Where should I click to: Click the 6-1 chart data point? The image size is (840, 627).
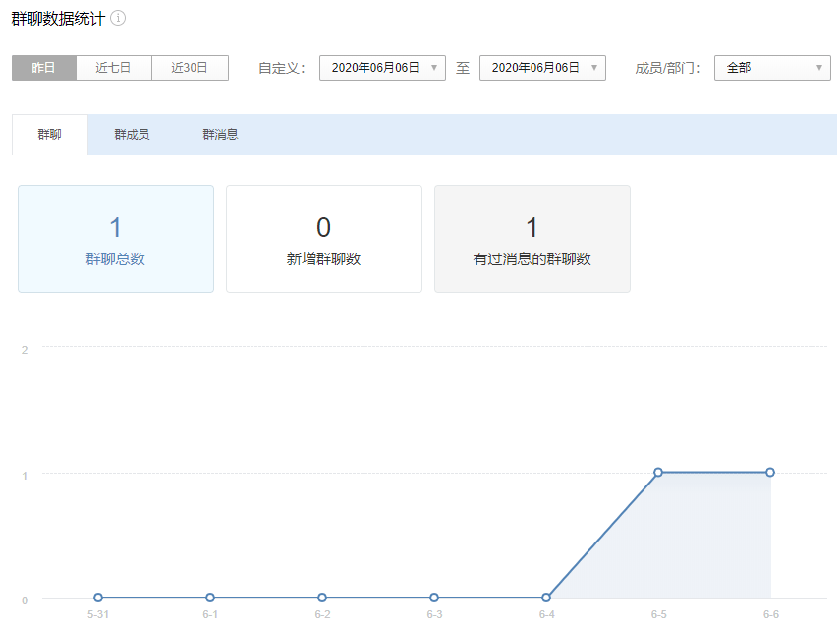(x=210, y=598)
